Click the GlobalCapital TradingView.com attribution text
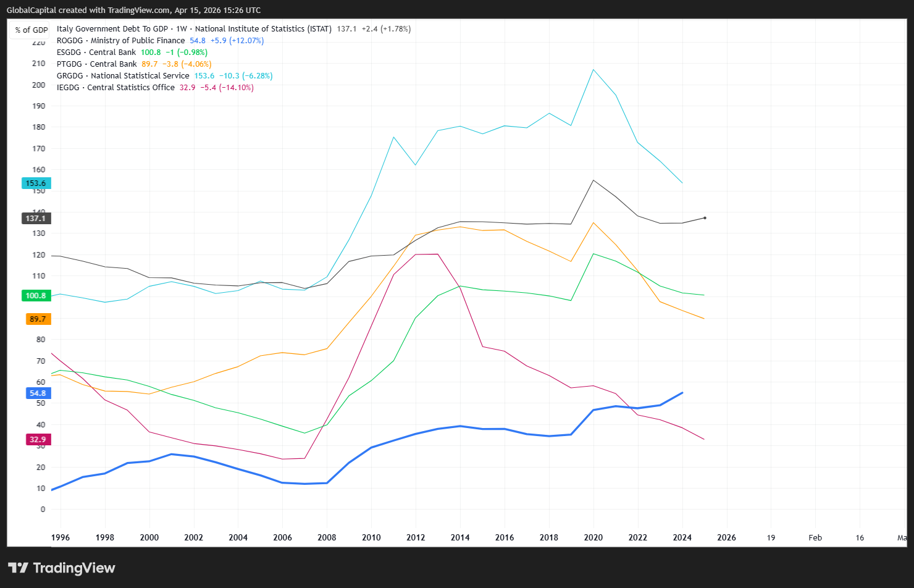Screen dimensions: 914x588 click(133, 10)
